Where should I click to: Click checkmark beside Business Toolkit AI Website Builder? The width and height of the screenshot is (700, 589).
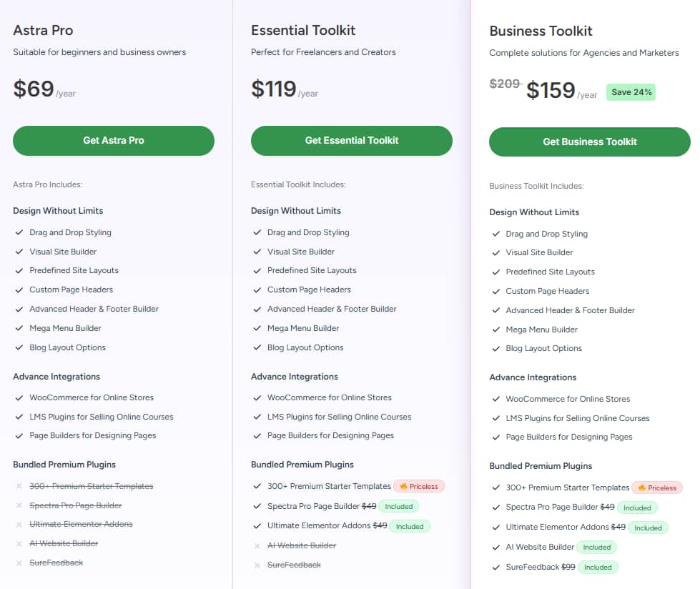496,547
